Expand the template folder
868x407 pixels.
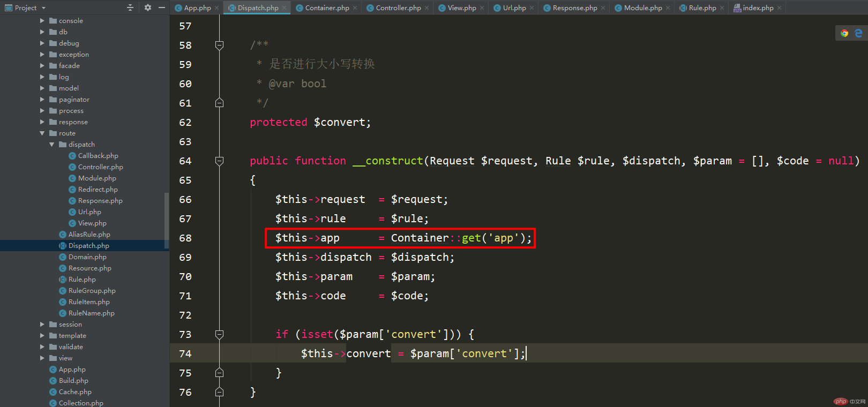tap(42, 336)
